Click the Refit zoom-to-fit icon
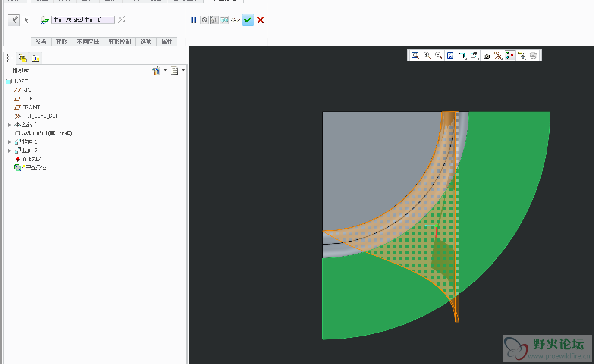 click(x=415, y=55)
